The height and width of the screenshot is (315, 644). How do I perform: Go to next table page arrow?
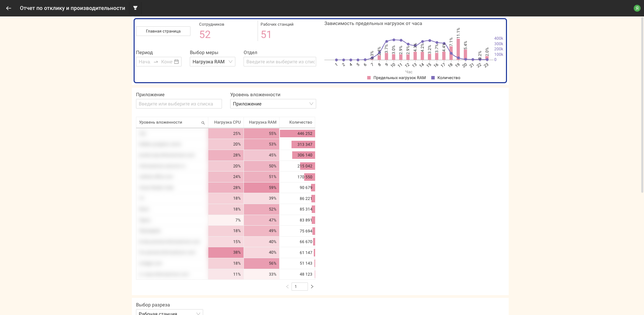pyautogui.click(x=312, y=287)
